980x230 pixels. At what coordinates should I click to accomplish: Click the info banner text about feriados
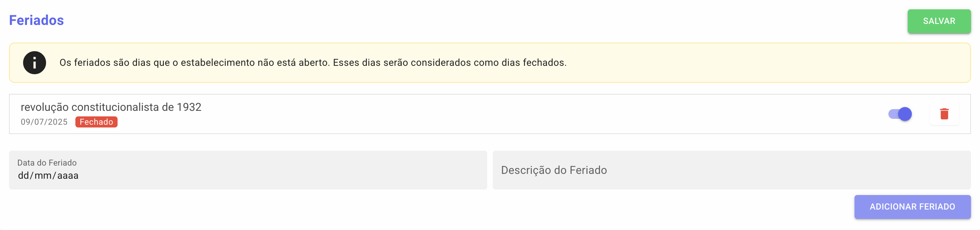(x=313, y=63)
